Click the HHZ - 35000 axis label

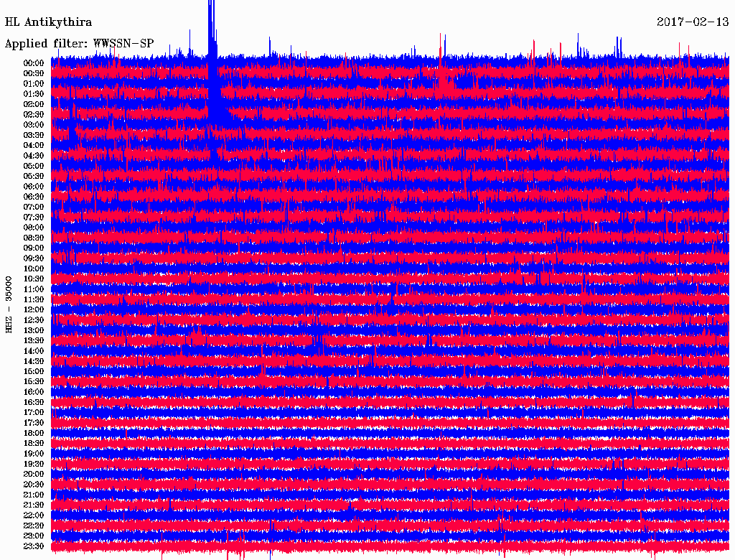tap(9, 305)
